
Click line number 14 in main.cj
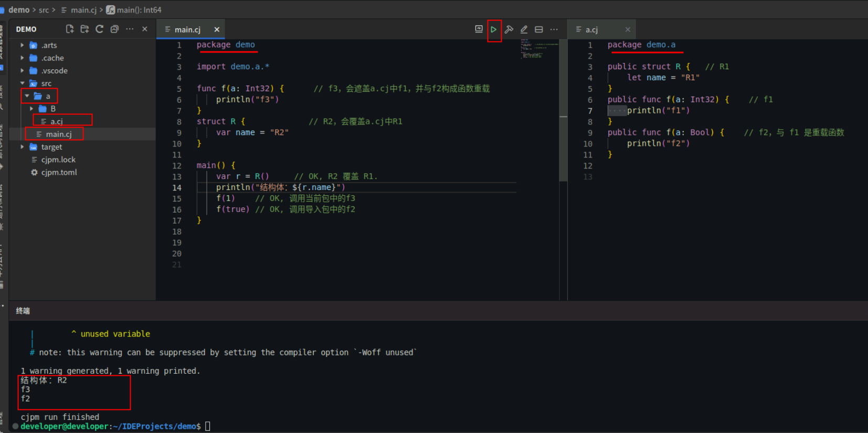pyautogui.click(x=177, y=188)
